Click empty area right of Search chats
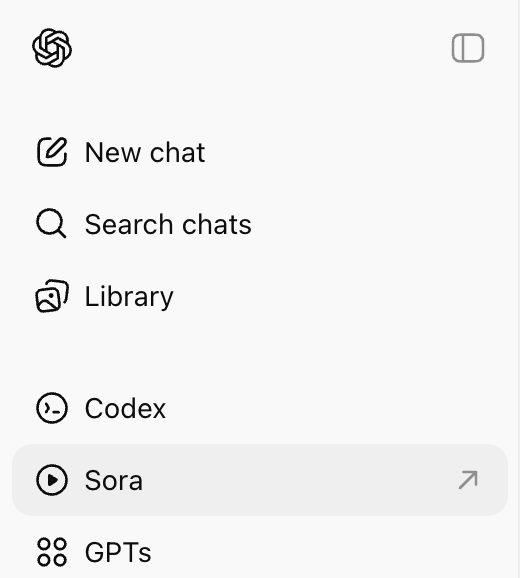 coord(376,224)
